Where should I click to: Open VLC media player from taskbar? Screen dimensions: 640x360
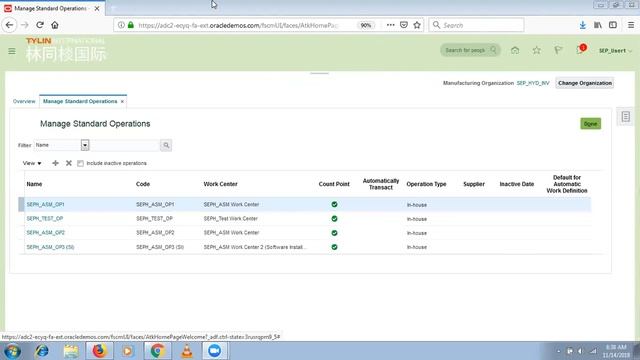tap(187, 351)
